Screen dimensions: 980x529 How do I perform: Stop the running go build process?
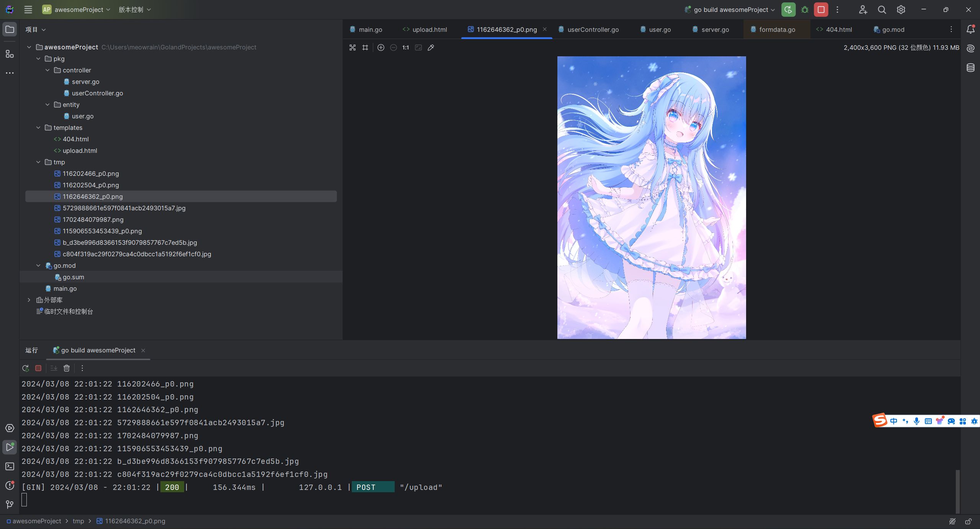pyautogui.click(x=821, y=10)
